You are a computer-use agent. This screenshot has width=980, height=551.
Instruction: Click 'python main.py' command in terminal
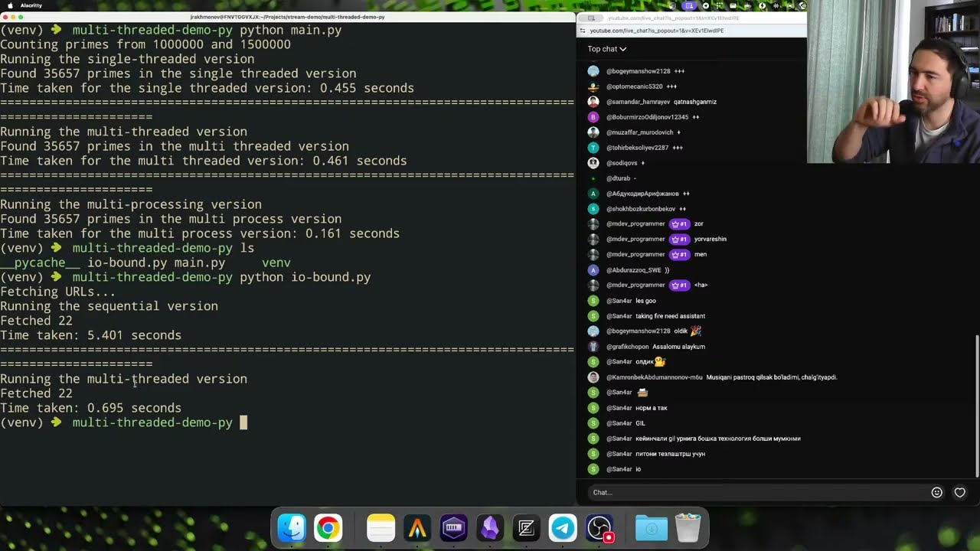(291, 31)
